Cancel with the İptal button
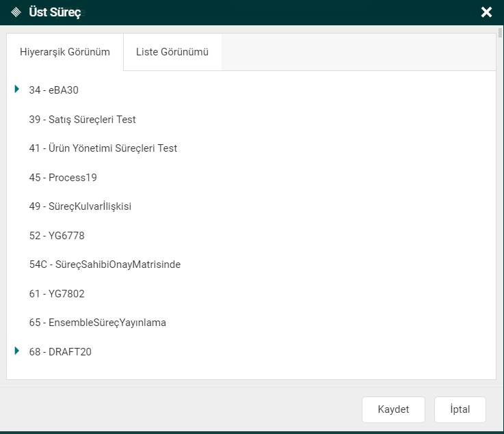Viewport: 504px width, 434px height. click(460, 409)
